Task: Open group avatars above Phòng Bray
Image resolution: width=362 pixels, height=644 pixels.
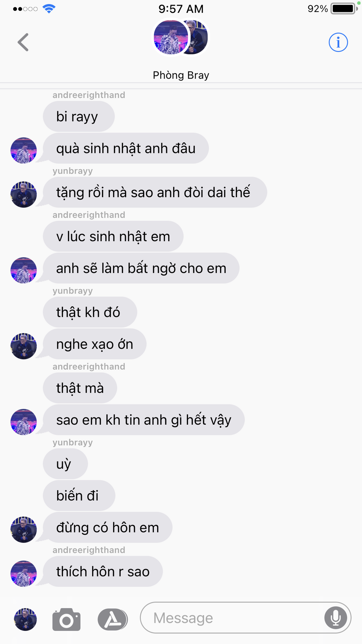Action: click(181, 37)
